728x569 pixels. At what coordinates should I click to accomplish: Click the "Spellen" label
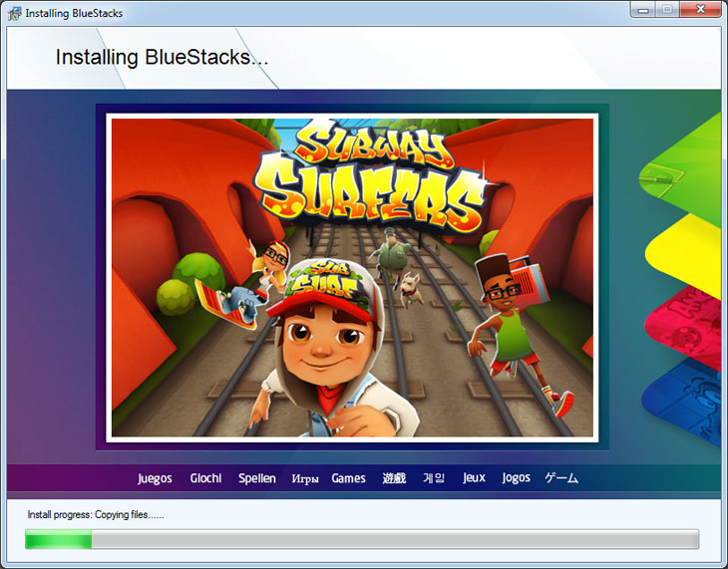[257, 478]
